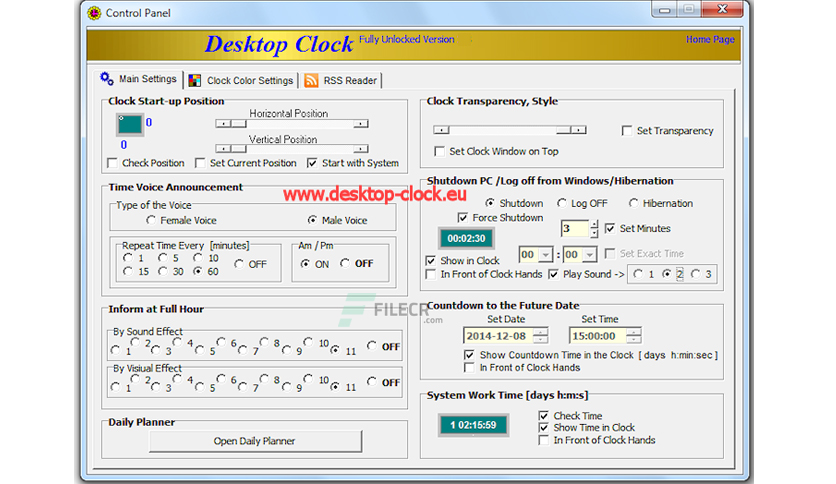Viewport: 836px width, 484px height.
Task: Select the Hibernation radio option
Action: [633, 203]
